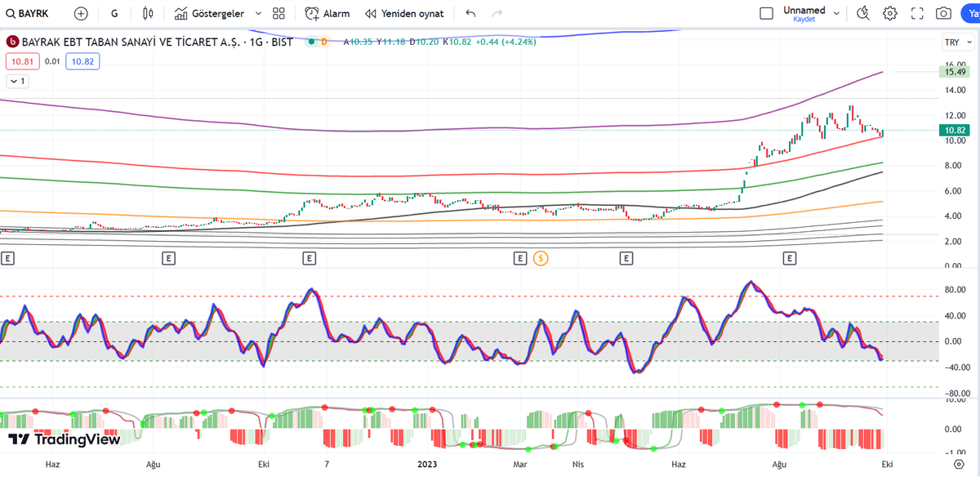
Task: Redo the chart action
Action: tap(497, 14)
